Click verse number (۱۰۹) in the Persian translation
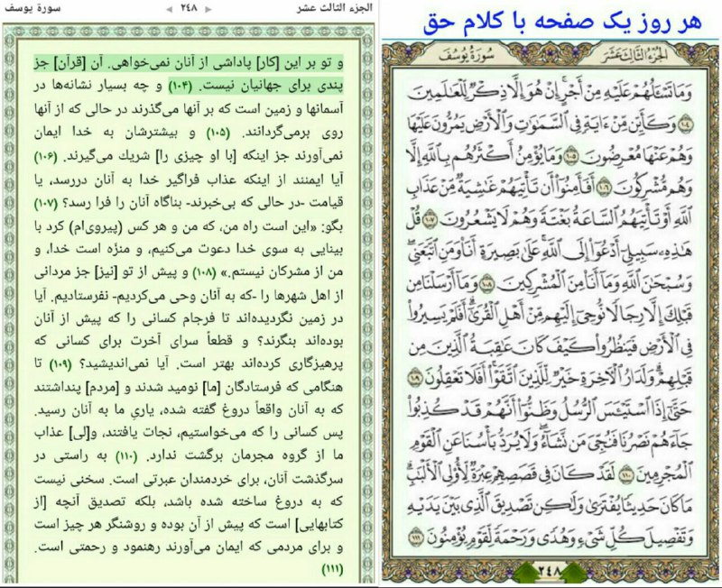The image size is (722, 588). click(60, 365)
